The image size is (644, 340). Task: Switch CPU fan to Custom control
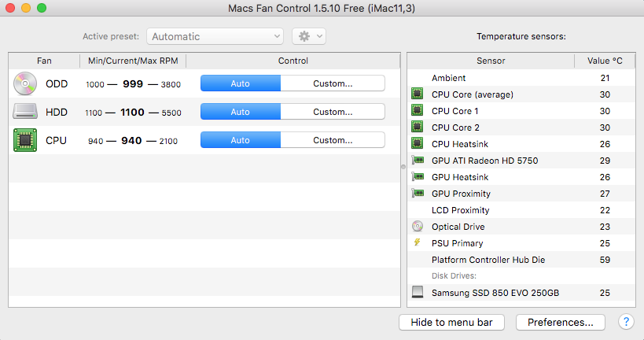click(333, 140)
